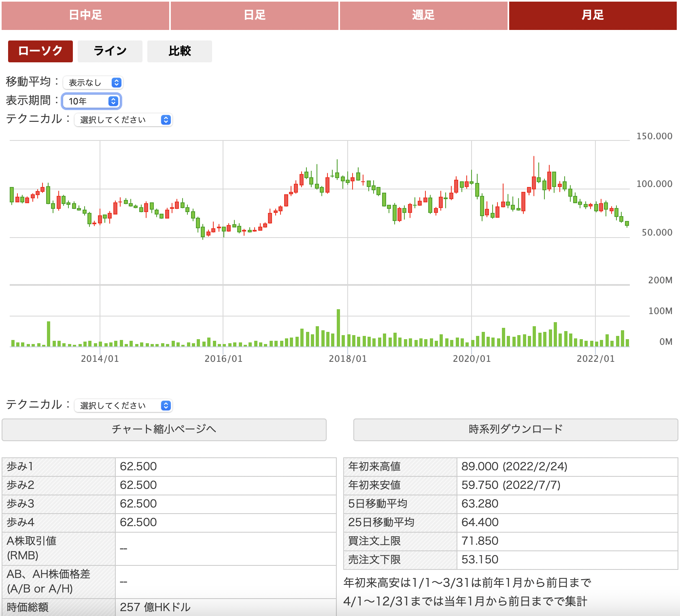The width and height of the screenshot is (680, 616).
Task: Open the lower テクニカル dropdown below the chart
Action: pos(123,406)
